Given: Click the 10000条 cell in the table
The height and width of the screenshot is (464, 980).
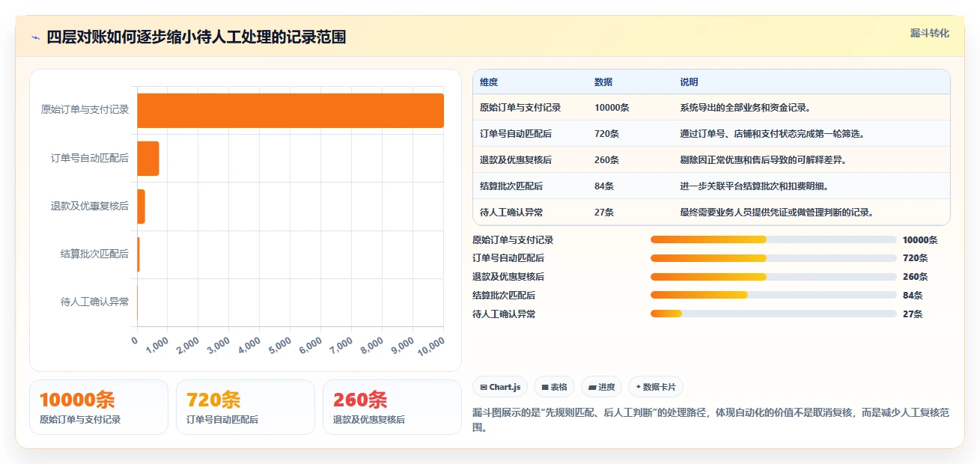Looking at the screenshot, I should click(612, 108).
